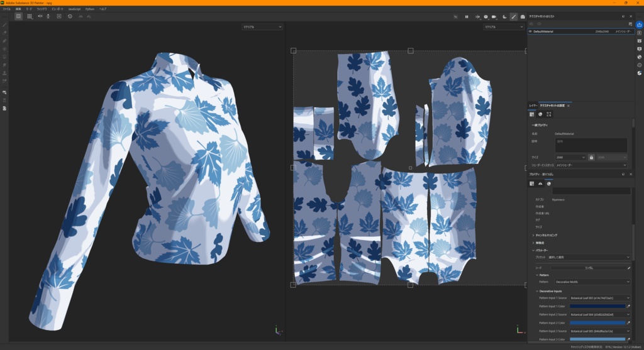644x350 pixels.
Task: Open the grid options dropdown icon
Action: pos(30,16)
